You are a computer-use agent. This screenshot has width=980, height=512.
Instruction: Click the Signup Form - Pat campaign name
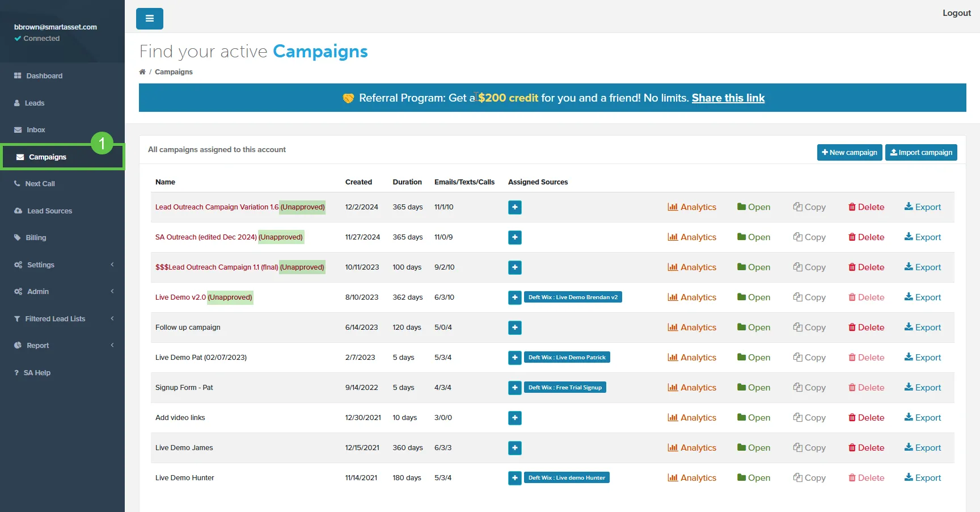pos(184,388)
